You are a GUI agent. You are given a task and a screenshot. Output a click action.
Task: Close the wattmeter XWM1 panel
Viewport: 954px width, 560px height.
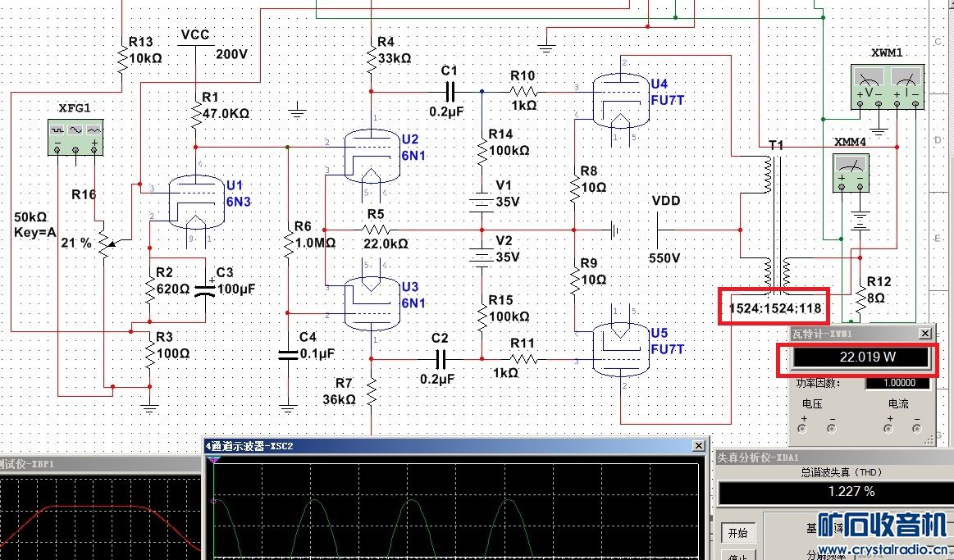(x=925, y=333)
